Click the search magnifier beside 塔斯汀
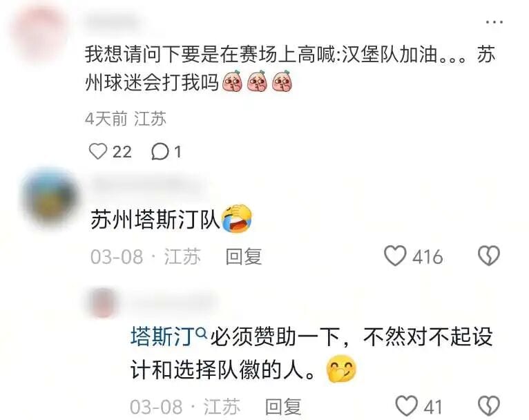The height and width of the screenshot is (420, 529). pos(202,333)
